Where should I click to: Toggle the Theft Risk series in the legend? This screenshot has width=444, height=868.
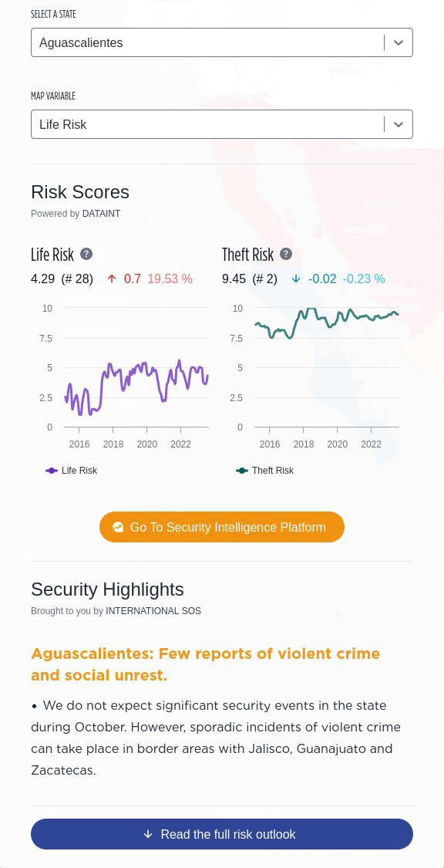click(x=264, y=471)
